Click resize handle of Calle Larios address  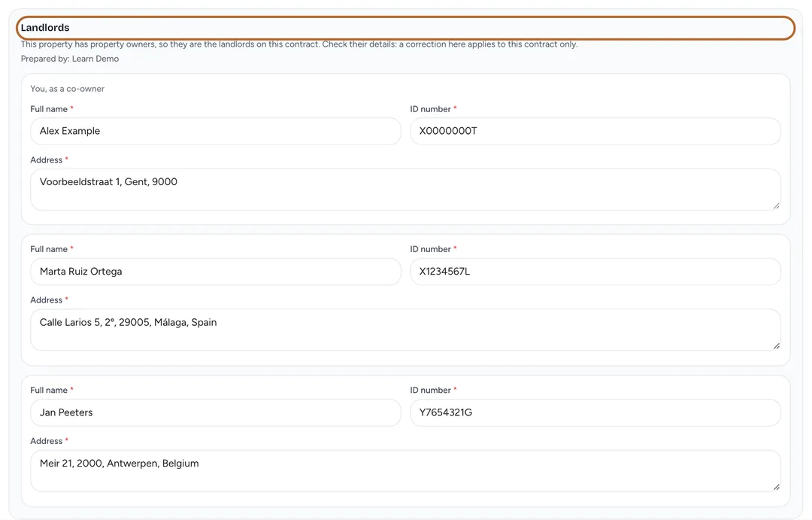[776, 346]
